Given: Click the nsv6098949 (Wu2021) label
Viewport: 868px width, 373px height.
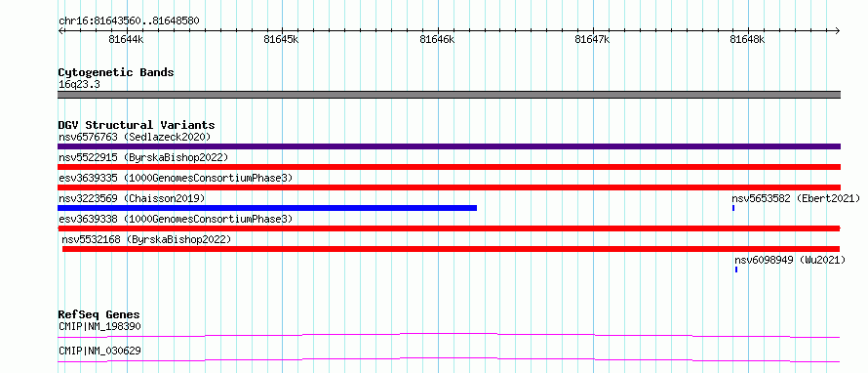Looking at the screenshot, I should point(790,260).
